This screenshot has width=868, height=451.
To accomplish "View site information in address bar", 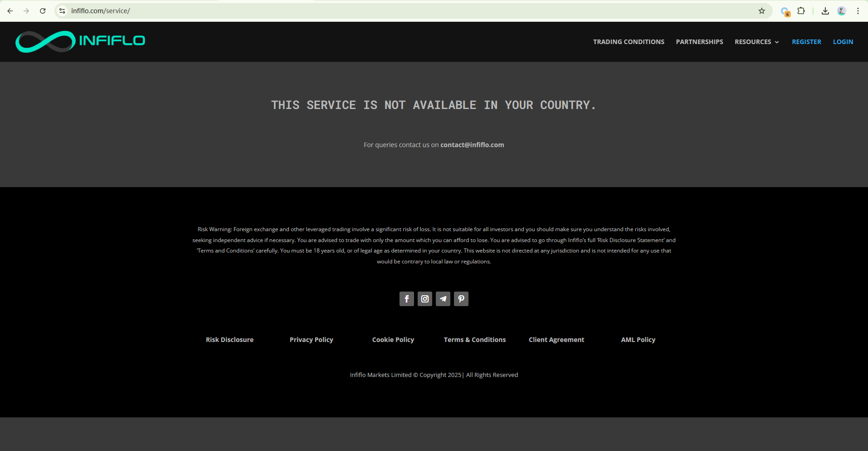I will pyautogui.click(x=62, y=11).
